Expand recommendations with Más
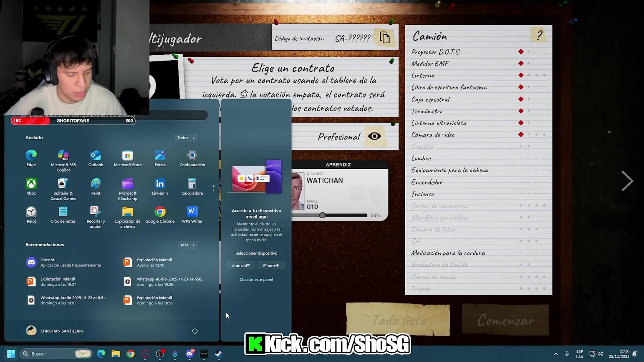 coord(187,245)
